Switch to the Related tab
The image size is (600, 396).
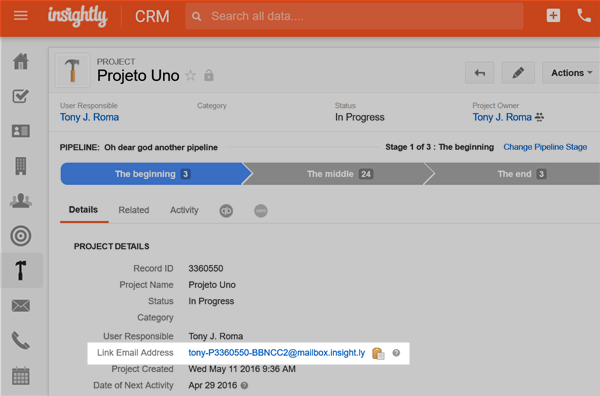tap(134, 210)
